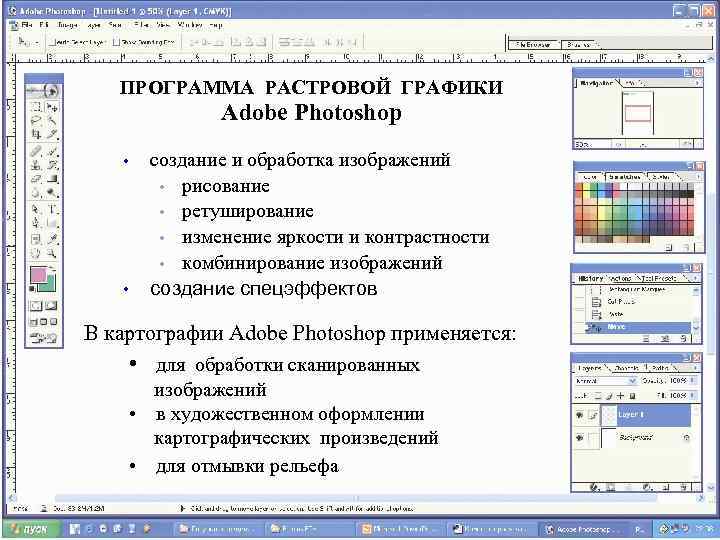This screenshot has width=720, height=540.
Task: Switch to standard screen mode
Action: point(33,322)
